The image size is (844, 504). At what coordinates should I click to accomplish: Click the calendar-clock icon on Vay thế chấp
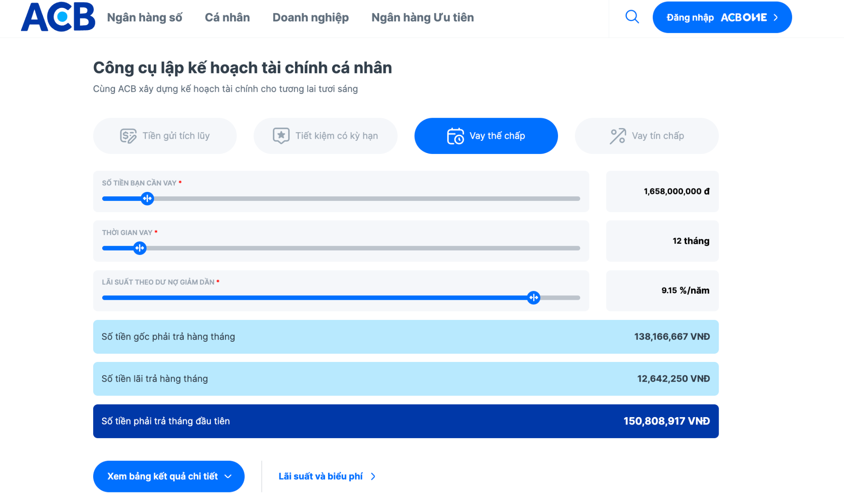455,136
